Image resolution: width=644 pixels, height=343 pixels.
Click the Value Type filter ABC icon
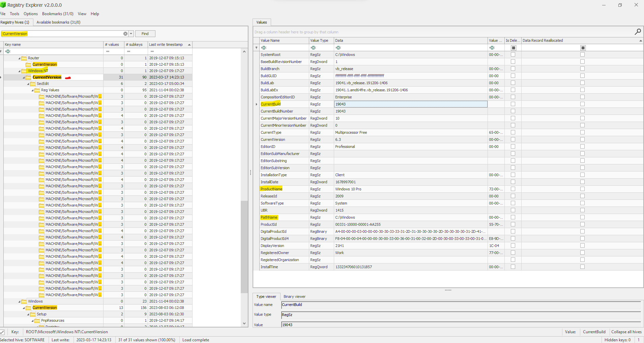pyautogui.click(x=314, y=48)
